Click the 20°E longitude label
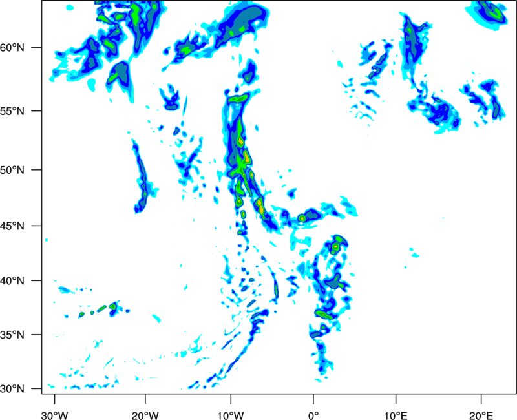This screenshot has height=420, width=517. tap(481, 415)
